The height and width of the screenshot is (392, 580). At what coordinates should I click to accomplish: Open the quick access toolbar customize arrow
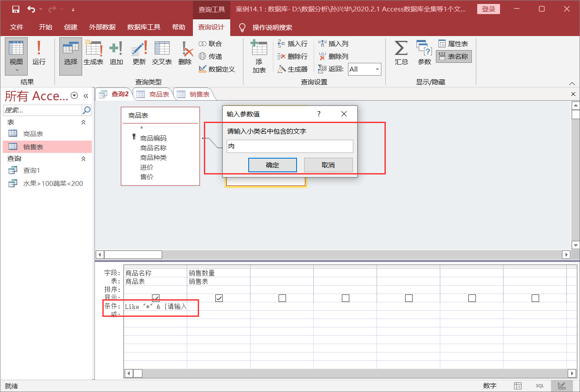point(73,10)
